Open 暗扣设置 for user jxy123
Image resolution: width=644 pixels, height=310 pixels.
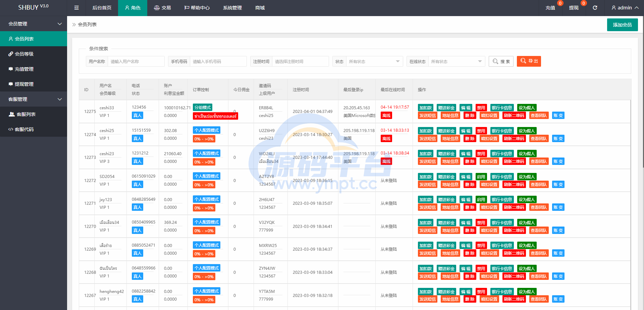click(489, 207)
